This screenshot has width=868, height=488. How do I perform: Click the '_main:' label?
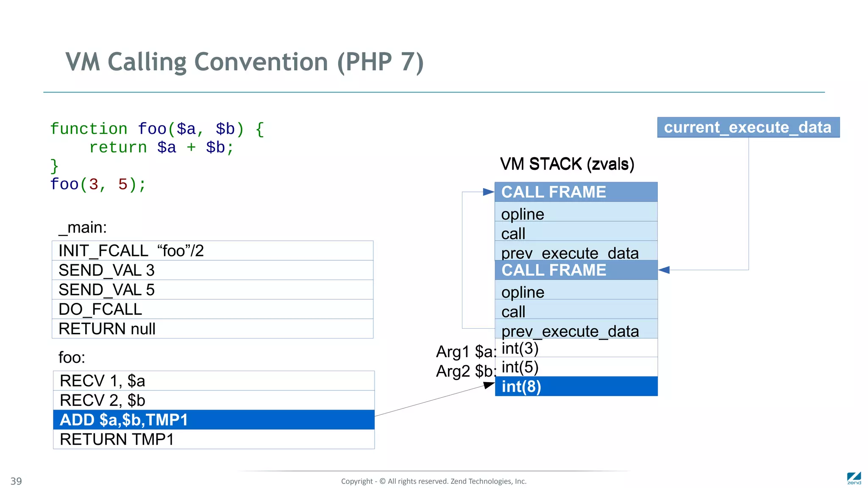(83, 227)
